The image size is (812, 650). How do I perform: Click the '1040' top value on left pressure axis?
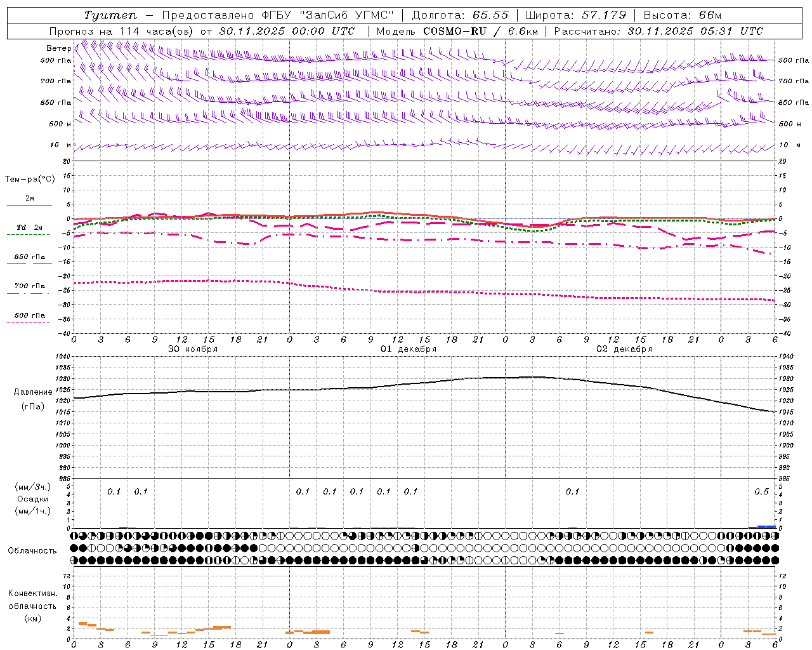point(63,356)
